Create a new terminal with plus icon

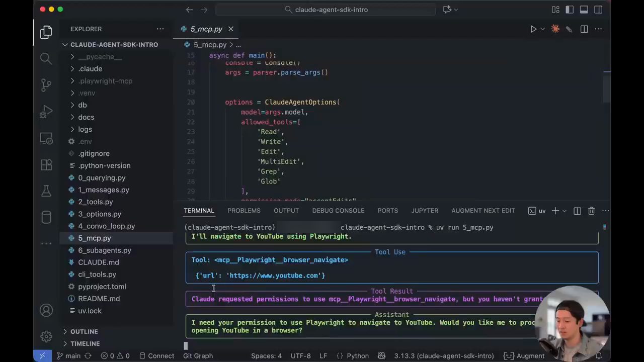[x=555, y=211]
